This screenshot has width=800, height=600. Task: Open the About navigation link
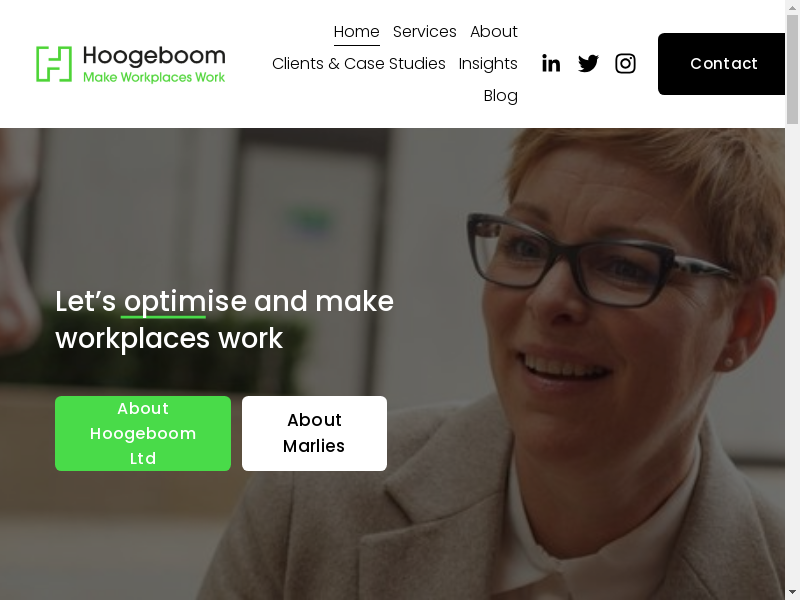pyautogui.click(x=494, y=32)
